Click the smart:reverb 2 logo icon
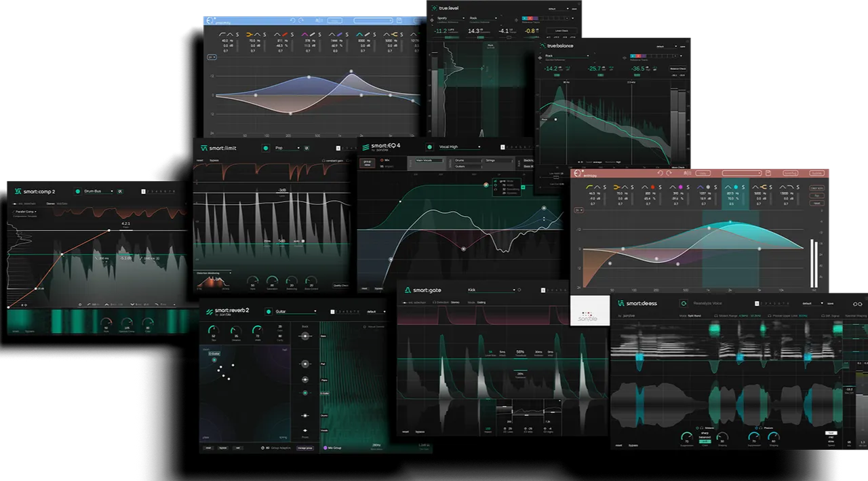868x481 pixels. (210, 311)
